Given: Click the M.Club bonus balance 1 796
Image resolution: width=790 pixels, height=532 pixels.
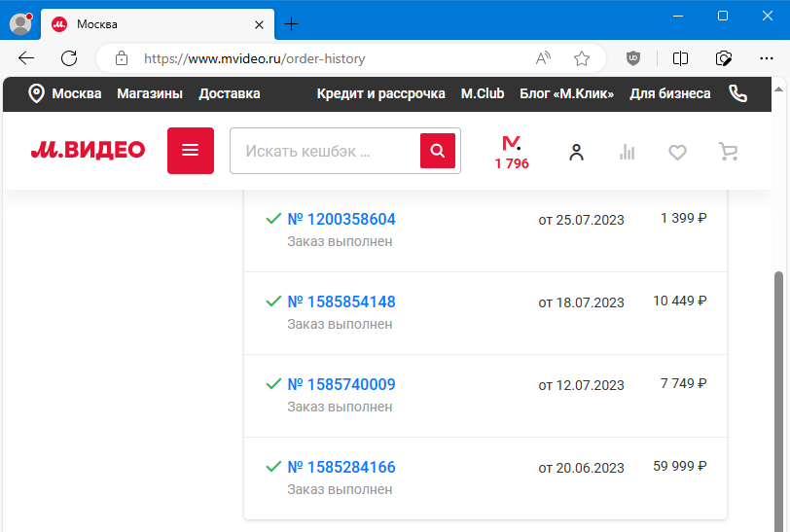Looking at the screenshot, I should click(512, 153).
